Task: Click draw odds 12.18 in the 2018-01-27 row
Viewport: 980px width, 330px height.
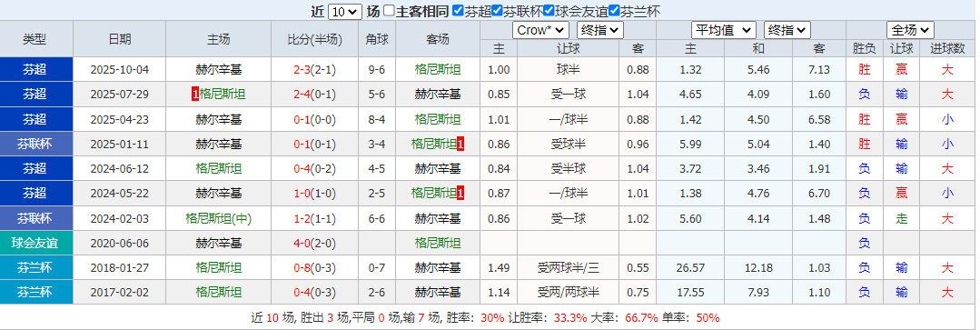Action: pos(757,267)
